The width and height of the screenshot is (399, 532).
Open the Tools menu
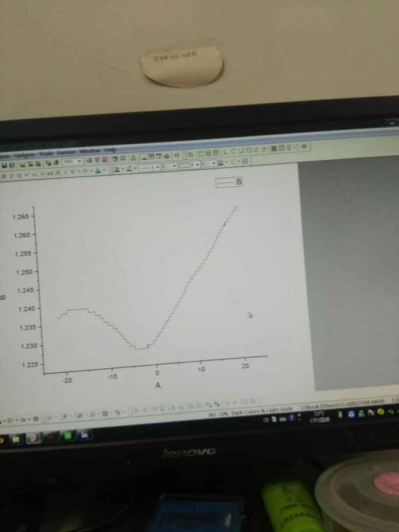(46, 154)
